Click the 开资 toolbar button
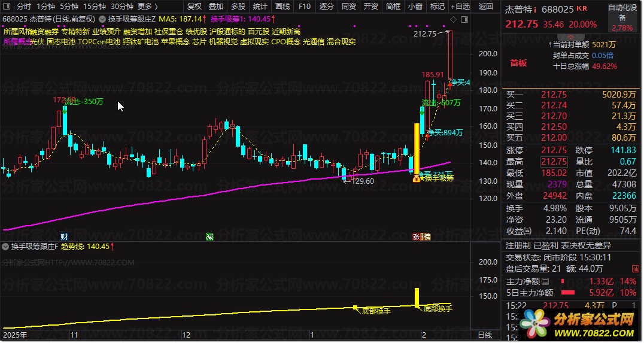 pos(371,6)
